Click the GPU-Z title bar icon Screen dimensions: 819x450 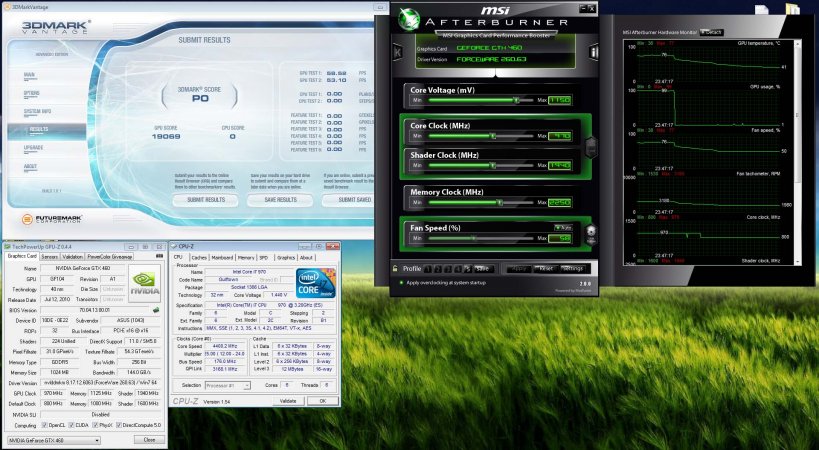(x=8, y=246)
